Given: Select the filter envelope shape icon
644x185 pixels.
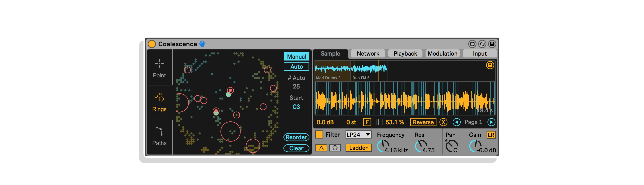Looking at the screenshot, I should pos(321,148).
